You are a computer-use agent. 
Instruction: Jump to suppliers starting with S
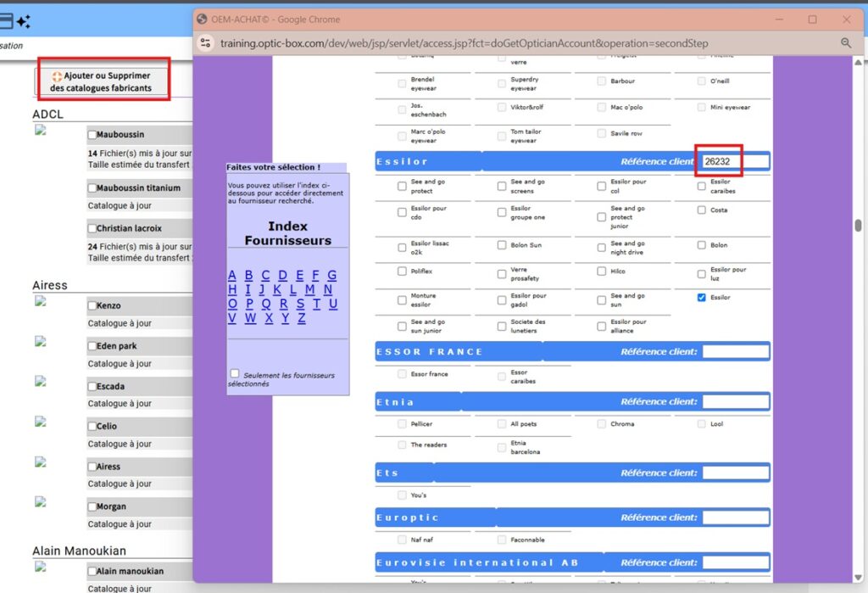[300, 304]
